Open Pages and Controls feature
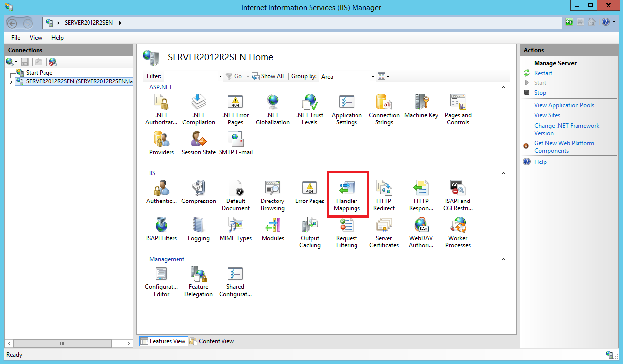 pos(458,110)
